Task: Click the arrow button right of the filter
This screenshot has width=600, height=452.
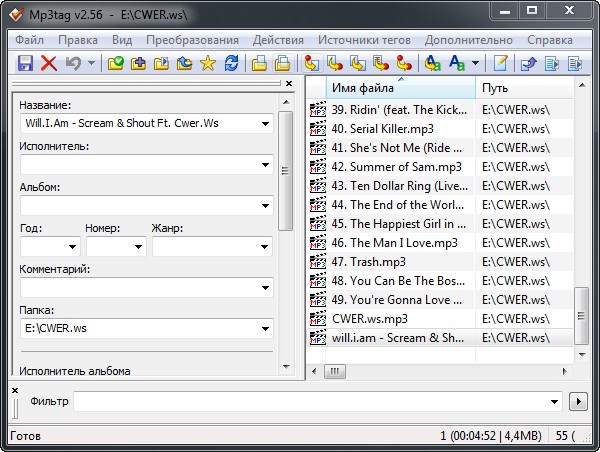Action: [x=578, y=401]
